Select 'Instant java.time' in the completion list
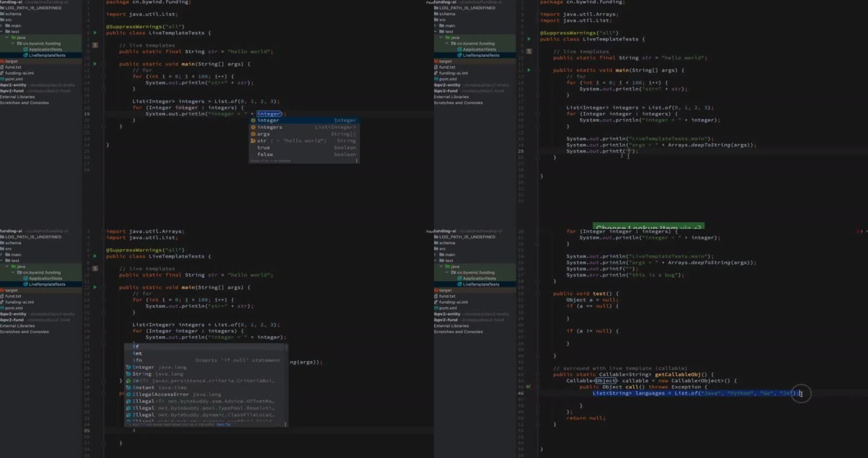Image resolution: width=868 pixels, height=458 pixels. tap(206, 387)
